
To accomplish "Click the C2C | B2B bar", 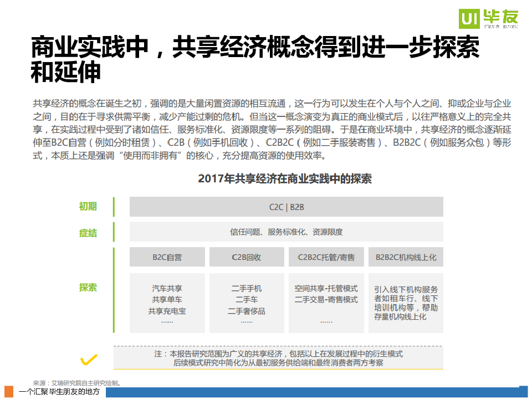I will click(286, 207).
